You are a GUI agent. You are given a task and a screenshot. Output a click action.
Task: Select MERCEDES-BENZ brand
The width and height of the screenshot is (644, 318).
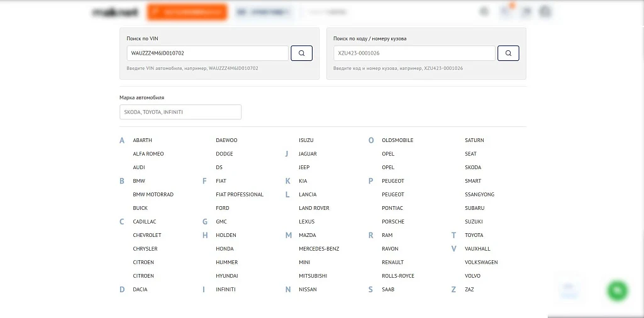point(319,249)
